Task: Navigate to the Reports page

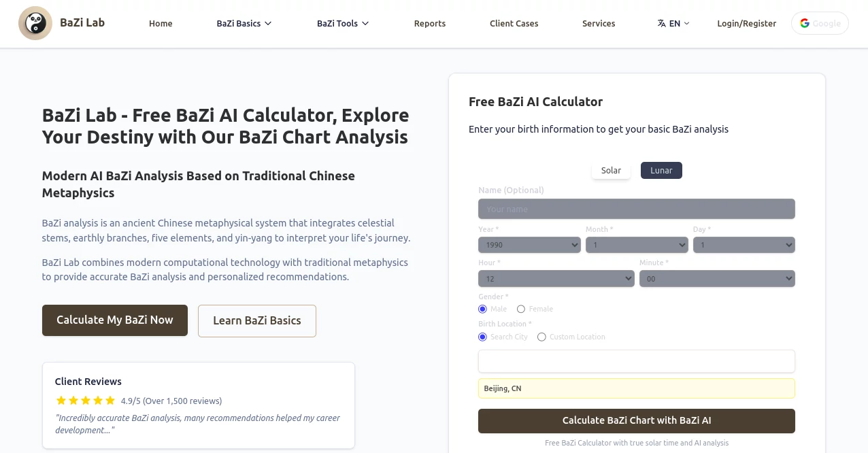Action: point(429,22)
